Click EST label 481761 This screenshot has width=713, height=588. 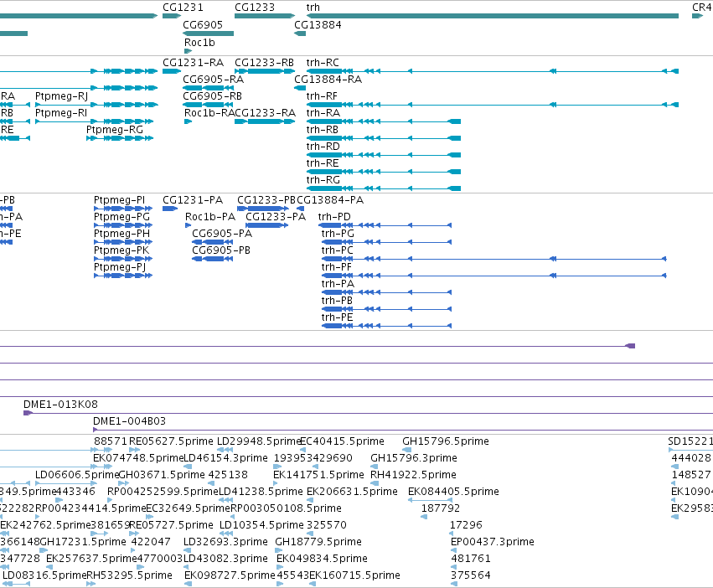[x=471, y=559]
